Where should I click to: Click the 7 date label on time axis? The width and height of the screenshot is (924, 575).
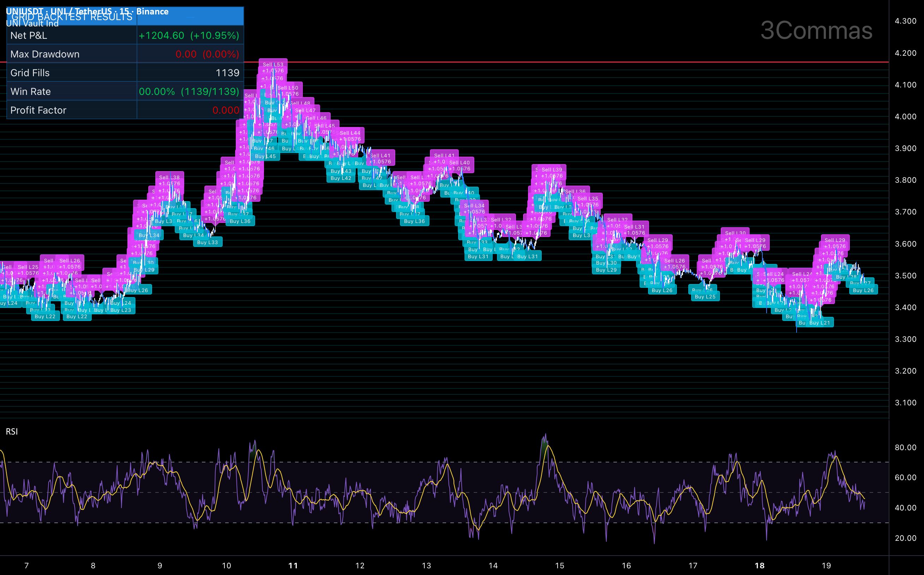tap(26, 565)
